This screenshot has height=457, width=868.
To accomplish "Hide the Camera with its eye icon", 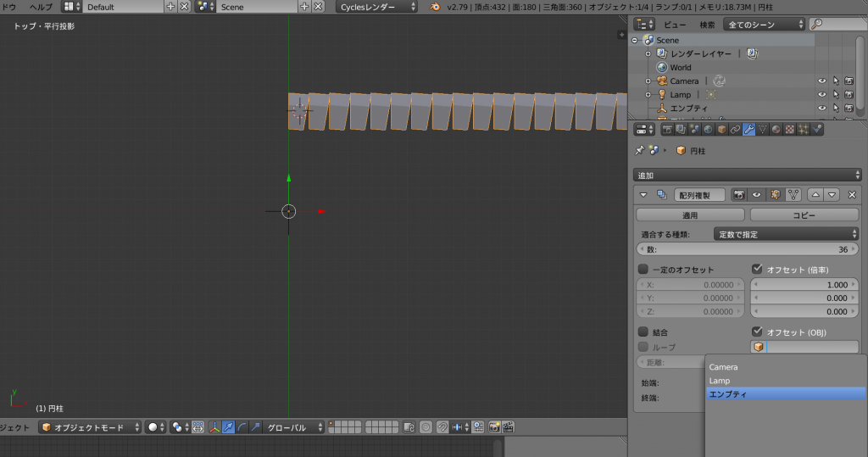I will point(821,81).
